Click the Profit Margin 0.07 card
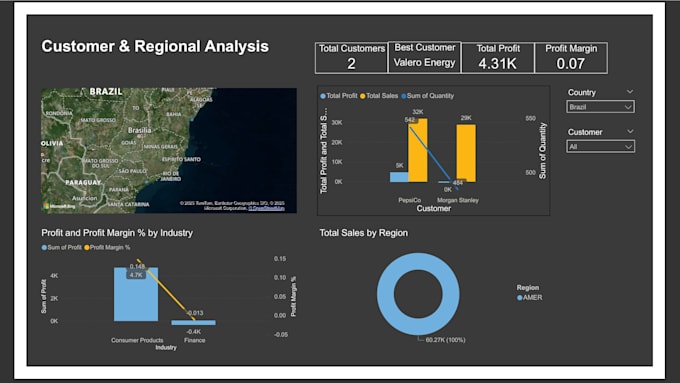This screenshot has width=680, height=383. [x=571, y=58]
